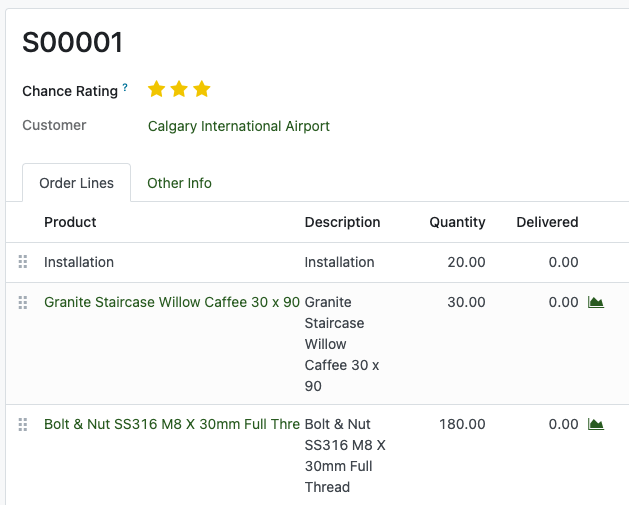Open Calgary International Airport customer link
The image size is (629, 505).
point(238,126)
